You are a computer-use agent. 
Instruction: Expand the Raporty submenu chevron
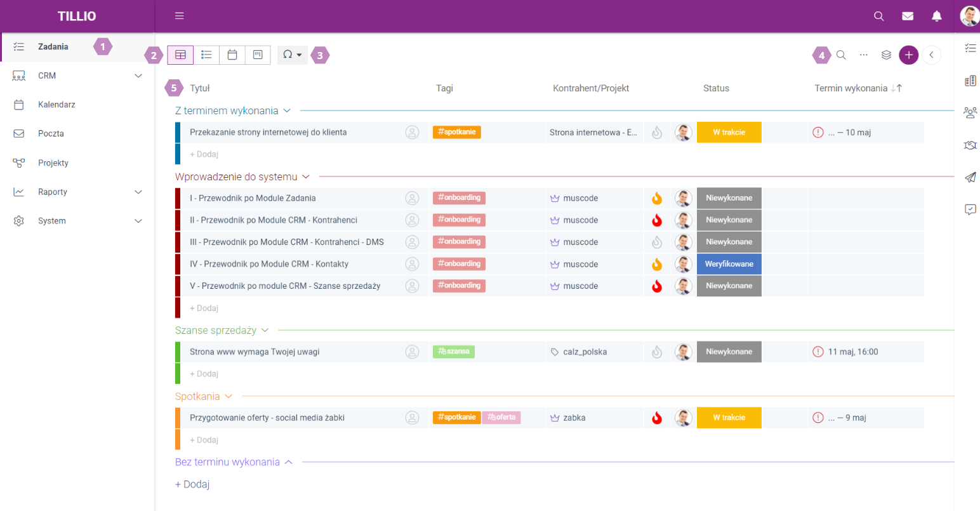point(138,192)
